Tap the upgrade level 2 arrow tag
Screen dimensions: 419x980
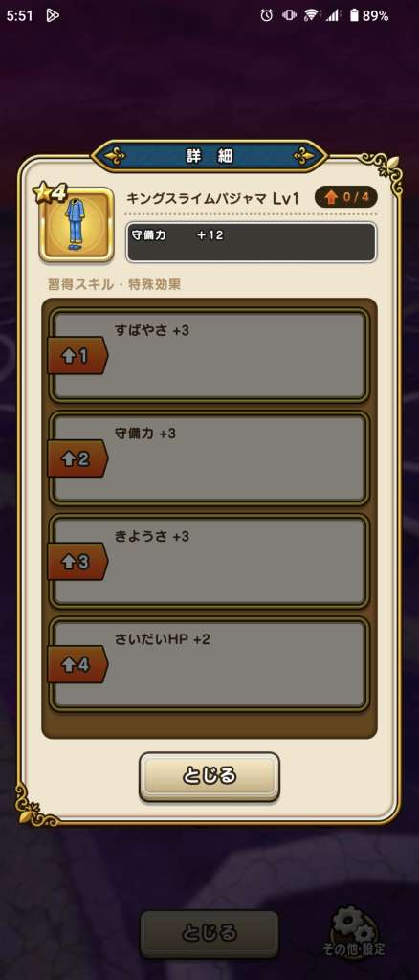[77, 458]
